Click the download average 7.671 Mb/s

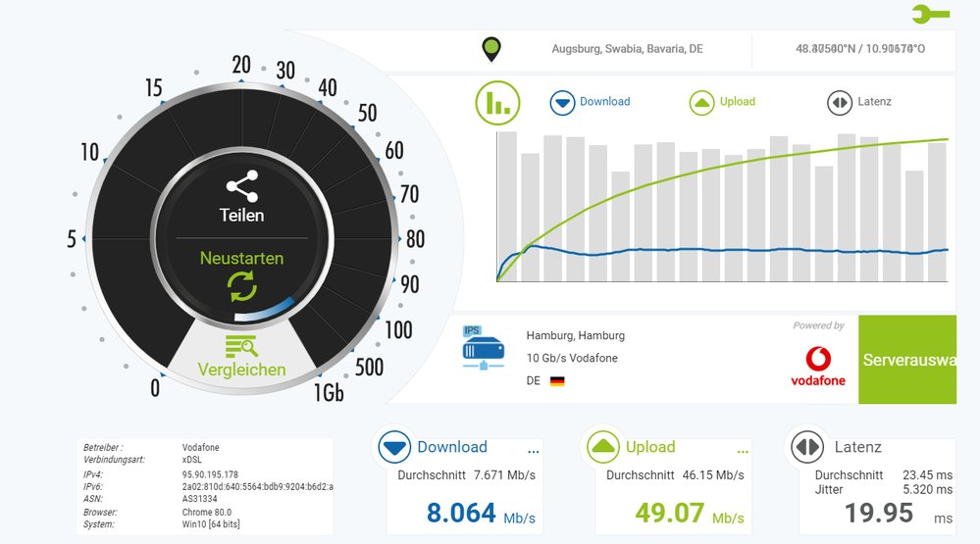pos(504,475)
